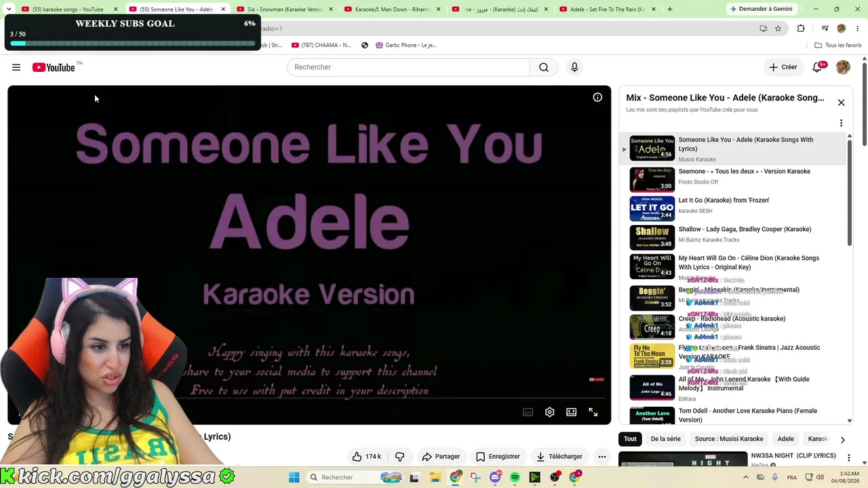Open CHAAMA bookmark in bookmarks bar
Image resolution: width=868 pixels, height=488 pixels.
point(321,45)
